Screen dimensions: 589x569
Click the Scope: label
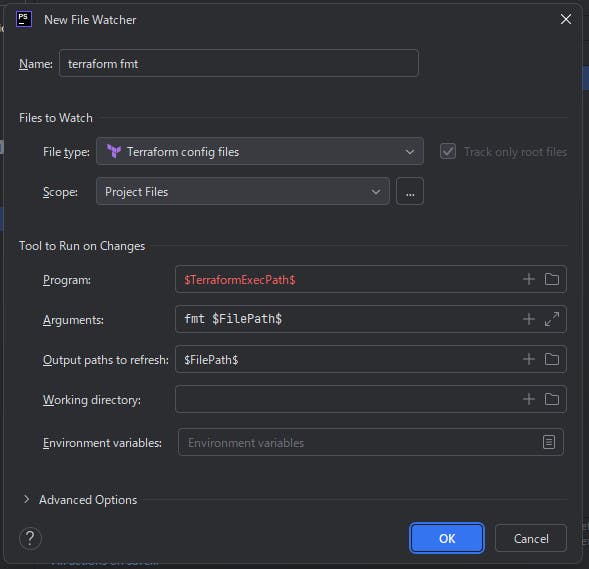(x=60, y=192)
